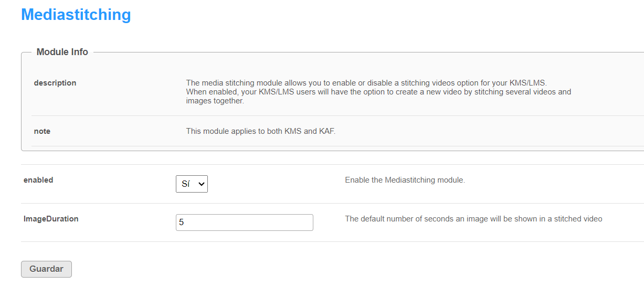
Task: Click the 'Enable the Mediastitching module.' help text
Action: 405,180
